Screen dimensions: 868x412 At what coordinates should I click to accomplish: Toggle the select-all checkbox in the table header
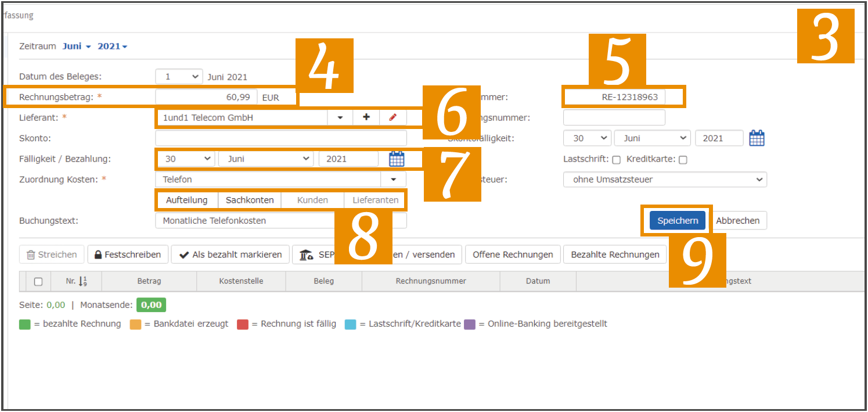tap(38, 282)
